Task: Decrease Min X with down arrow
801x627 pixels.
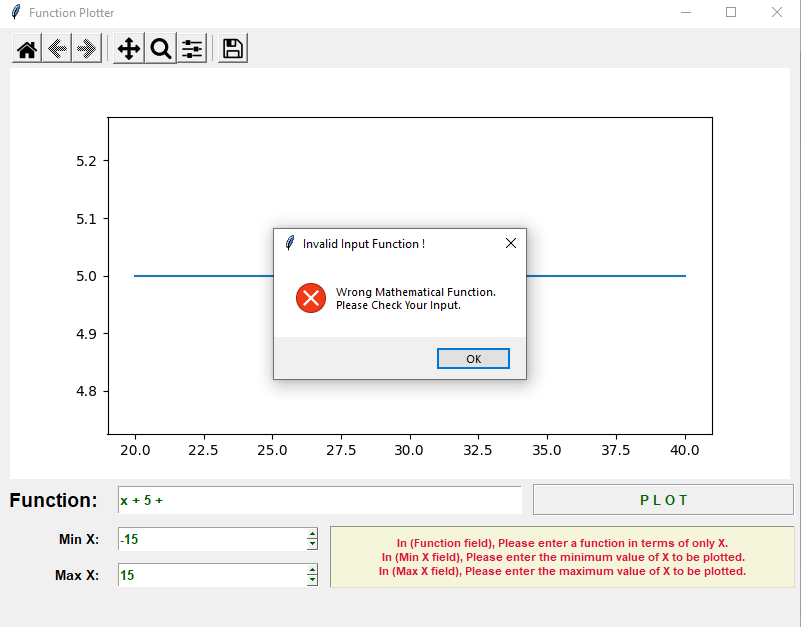Action: tap(312, 544)
